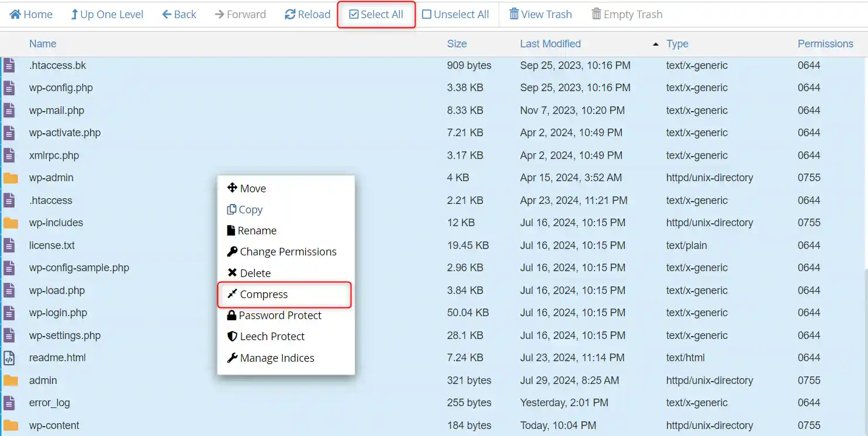Check Select All in toolbar
The width and height of the screenshot is (868, 436).
(376, 15)
